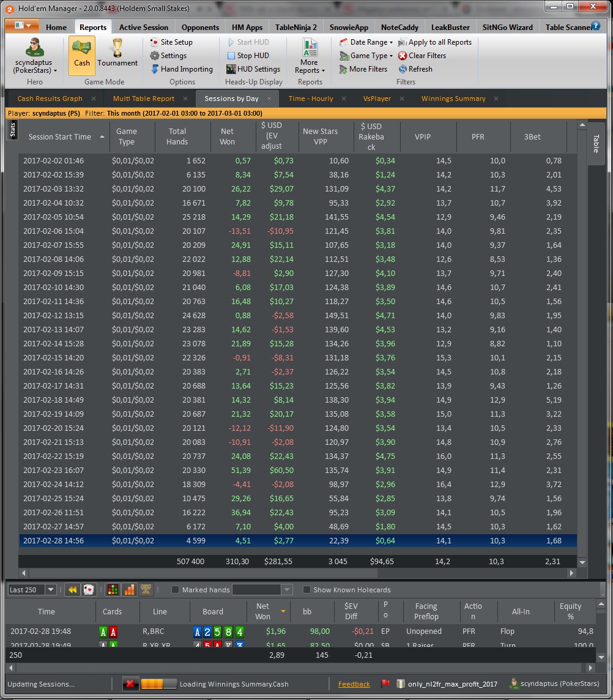
Task: Select the 2017-02-23 16:07 session row
Action: [298, 470]
